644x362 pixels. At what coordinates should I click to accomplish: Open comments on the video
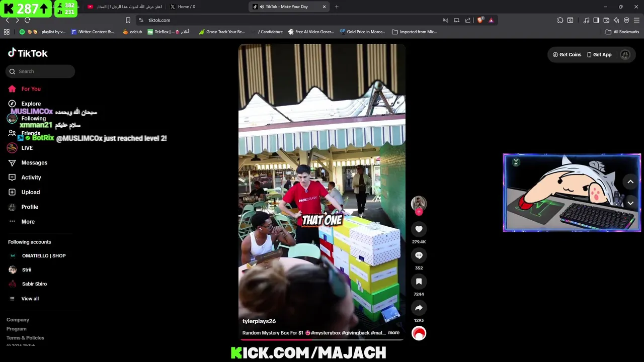point(419,255)
